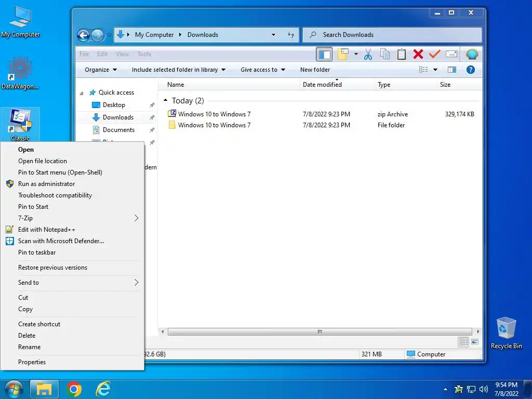This screenshot has width=532, height=399.
Task: Open Include selected folder in library dropdown
Action: point(179,70)
